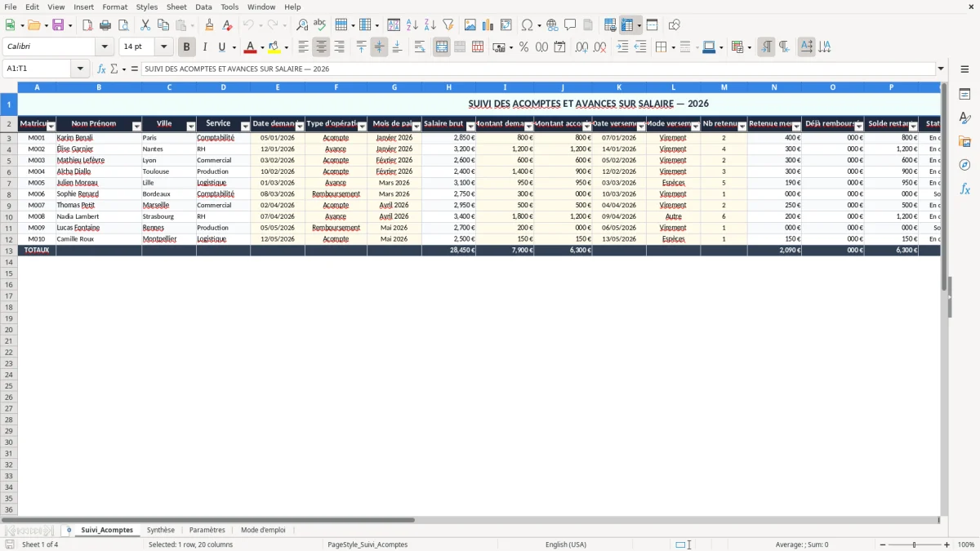Add a new sheet with the plus button
The width and height of the screenshot is (980, 551).
pyautogui.click(x=69, y=531)
